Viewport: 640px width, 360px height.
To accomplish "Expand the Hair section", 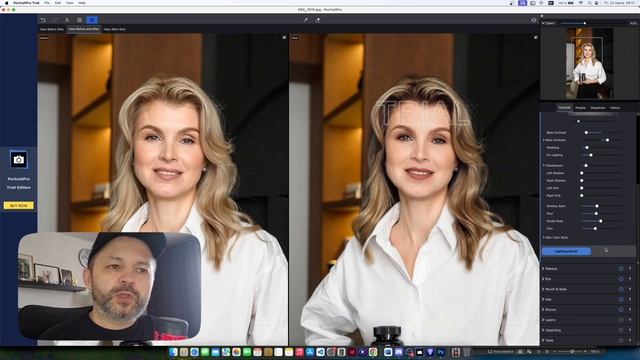I will click(543, 299).
